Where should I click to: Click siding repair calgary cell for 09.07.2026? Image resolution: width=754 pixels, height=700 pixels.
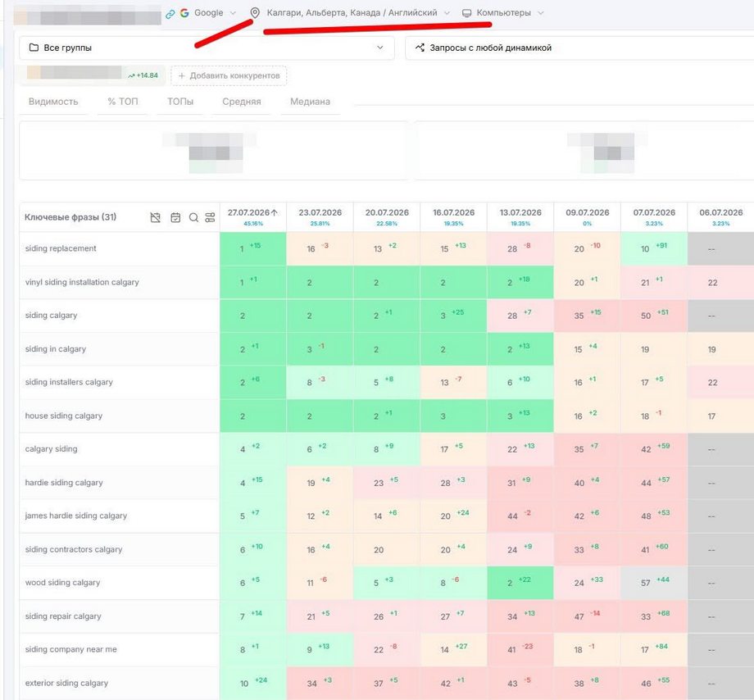[x=587, y=616]
